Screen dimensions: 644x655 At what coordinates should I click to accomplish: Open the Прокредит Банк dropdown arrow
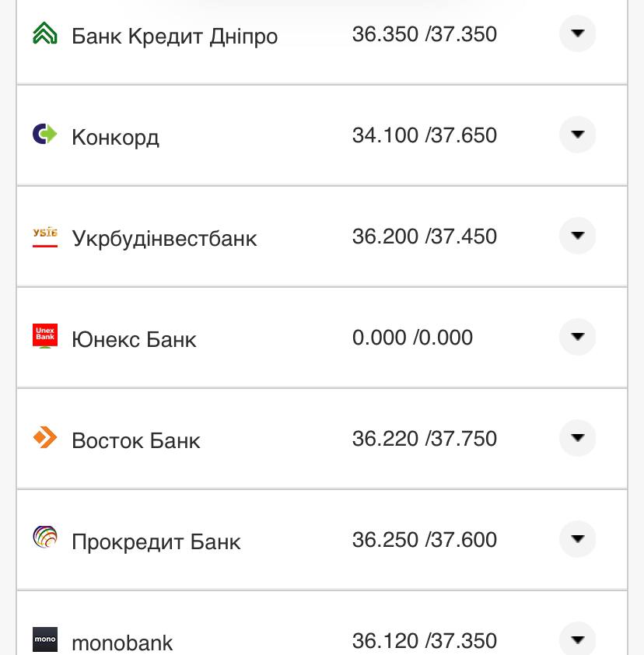click(x=577, y=539)
